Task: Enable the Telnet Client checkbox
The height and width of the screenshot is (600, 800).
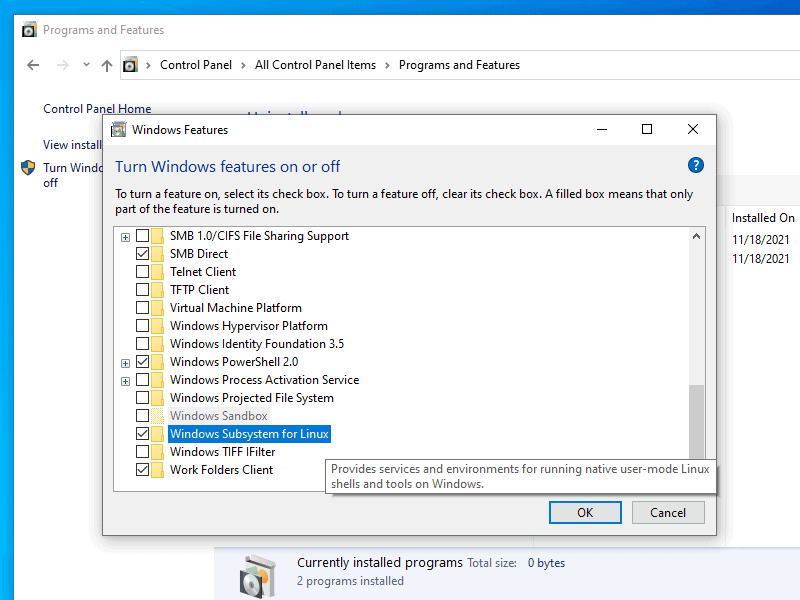Action: click(x=142, y=272)
